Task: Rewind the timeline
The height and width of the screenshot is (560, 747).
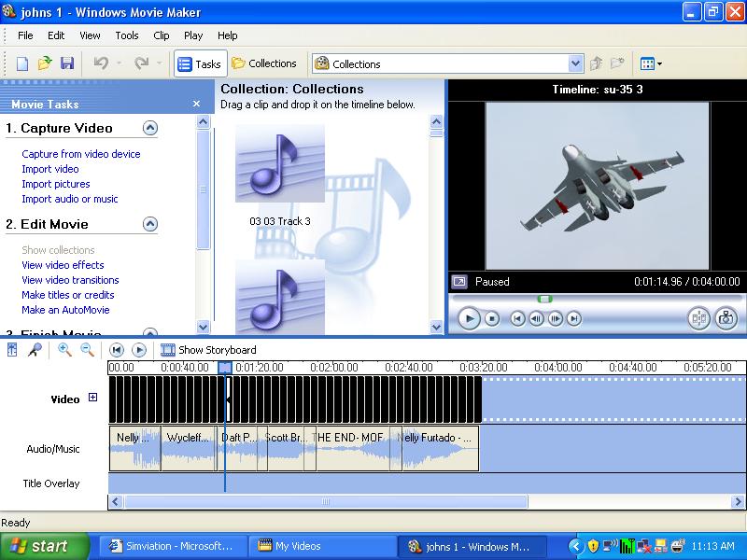Action: point(117,350)
